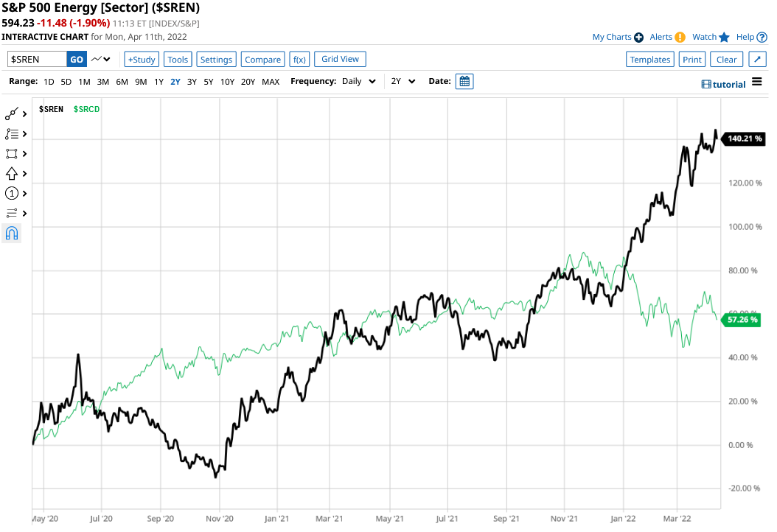Select the MAX range
The image size is (777, 532).
pyautogui.click(x=271, y=82)
